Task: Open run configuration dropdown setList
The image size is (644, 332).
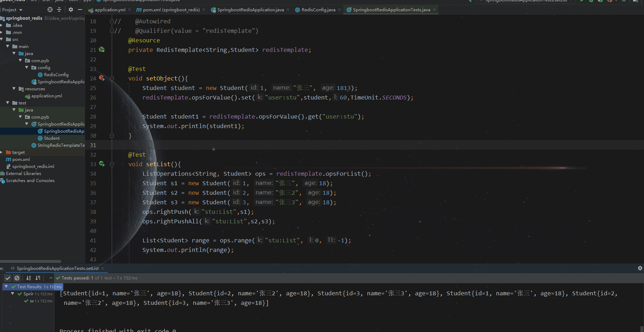Action: (526, 1)
